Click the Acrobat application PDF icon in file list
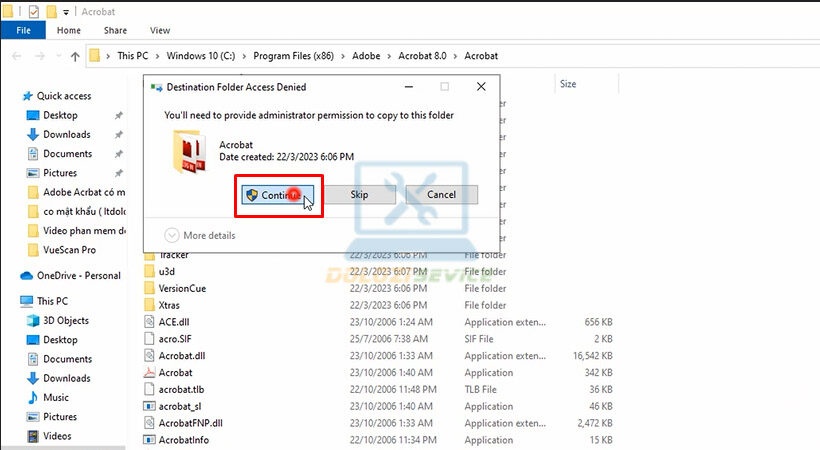The height and width of the screenshot is (450, 820). click(x=149, y=373)
